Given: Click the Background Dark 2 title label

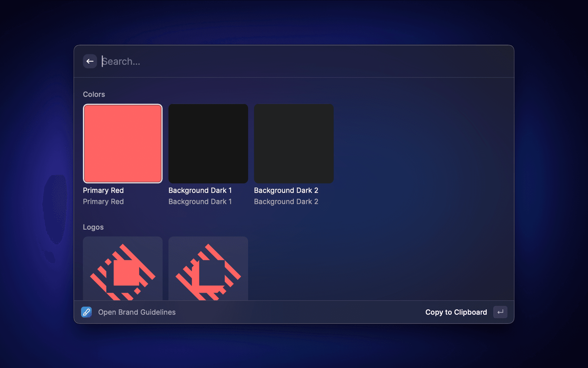Looking at the screenshot, I should (286, 190).
